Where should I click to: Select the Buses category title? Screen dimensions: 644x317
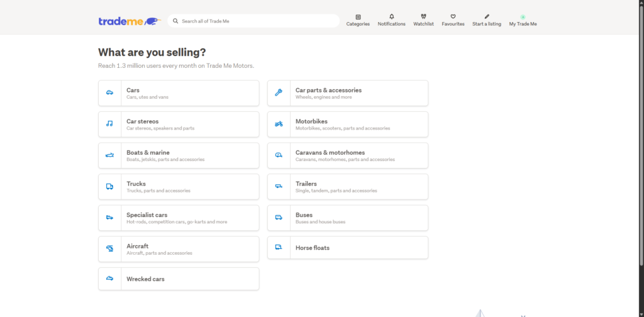[x=304, y=214]
